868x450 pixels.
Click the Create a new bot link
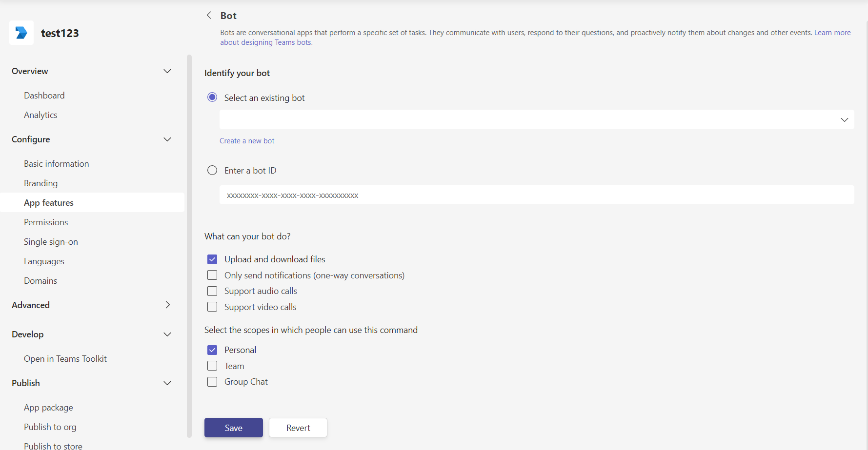[x=247, y=140]
